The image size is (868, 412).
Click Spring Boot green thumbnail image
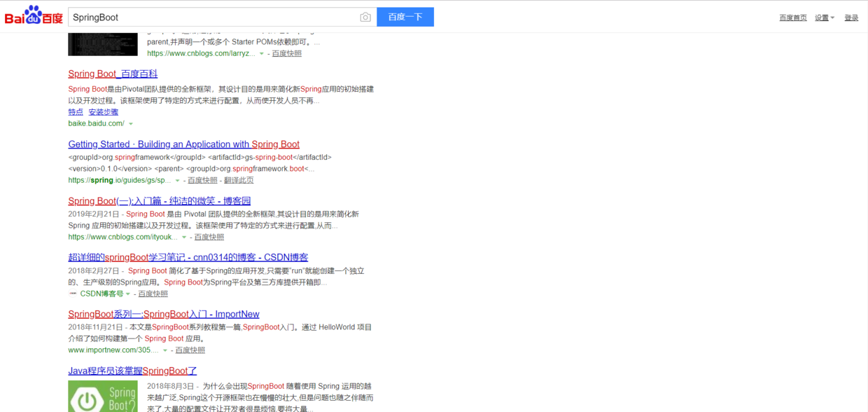[x=102, y=397]
